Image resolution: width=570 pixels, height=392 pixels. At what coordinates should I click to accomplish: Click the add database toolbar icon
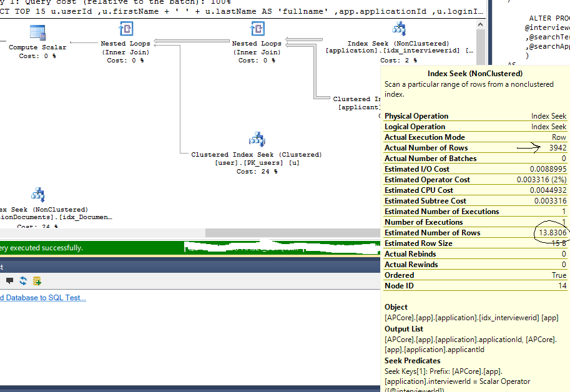[37, 281]
